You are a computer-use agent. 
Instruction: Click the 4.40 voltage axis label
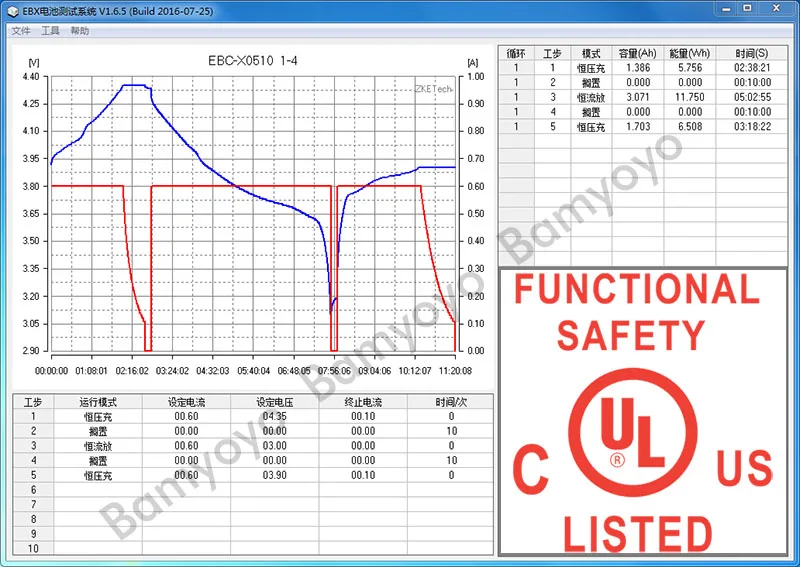coord(31,77)
